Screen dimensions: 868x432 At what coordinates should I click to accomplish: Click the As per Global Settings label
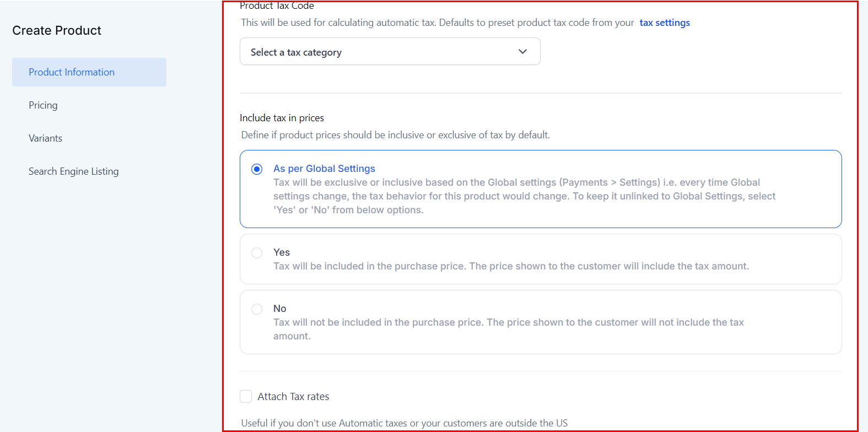(x=324, y=169)
